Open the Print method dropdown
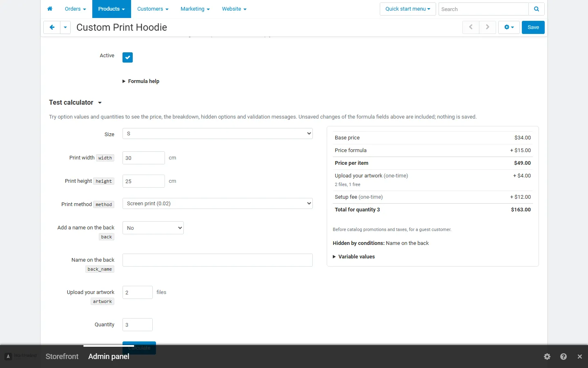 218,204
